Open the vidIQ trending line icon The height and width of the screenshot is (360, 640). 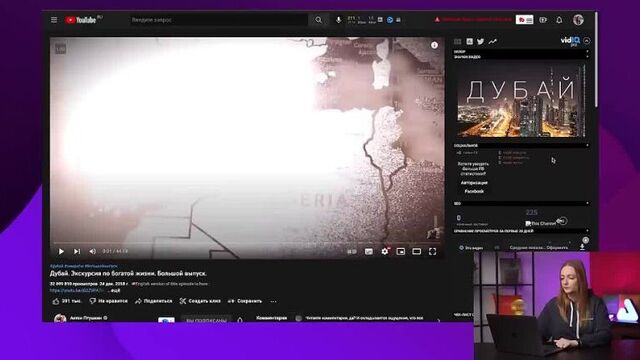tap(493, 41)
